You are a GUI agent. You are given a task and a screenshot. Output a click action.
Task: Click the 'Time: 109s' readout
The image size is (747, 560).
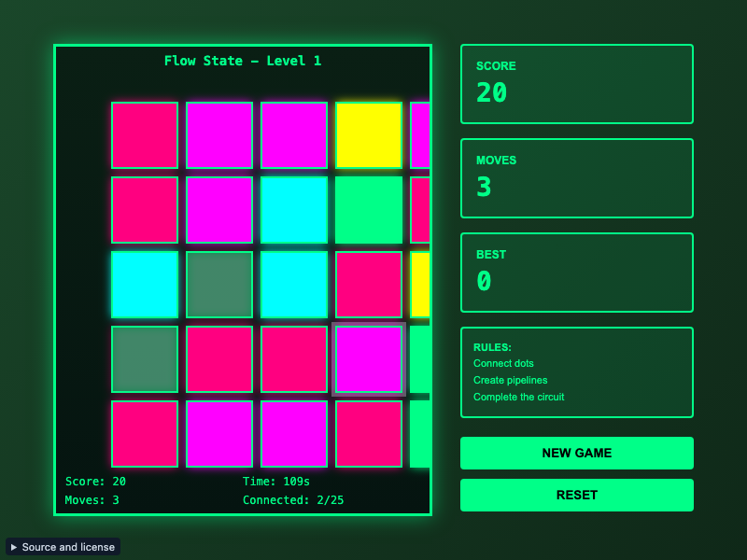click(x=275, y=482)
